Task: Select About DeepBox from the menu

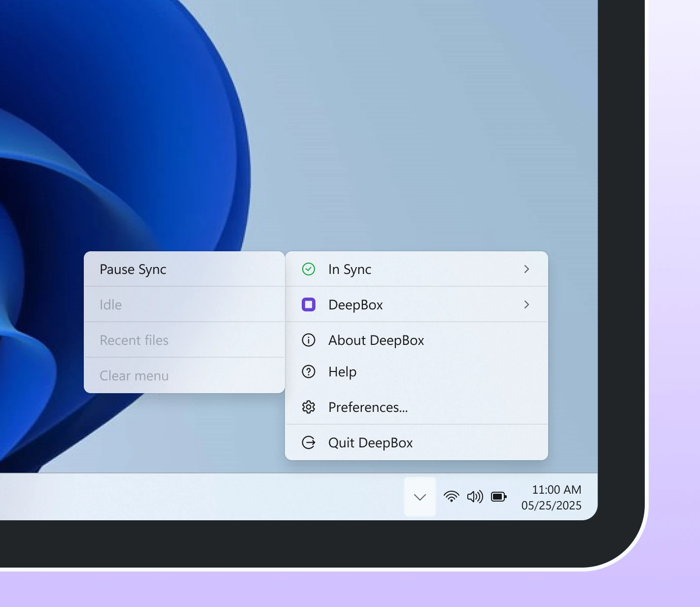Action: [417, 340]
